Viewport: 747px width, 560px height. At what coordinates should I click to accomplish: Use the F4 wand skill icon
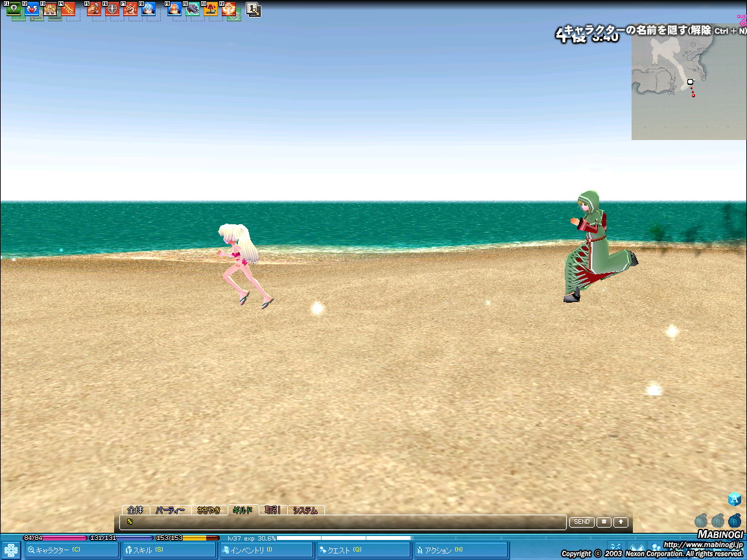(x=68, y=9)
